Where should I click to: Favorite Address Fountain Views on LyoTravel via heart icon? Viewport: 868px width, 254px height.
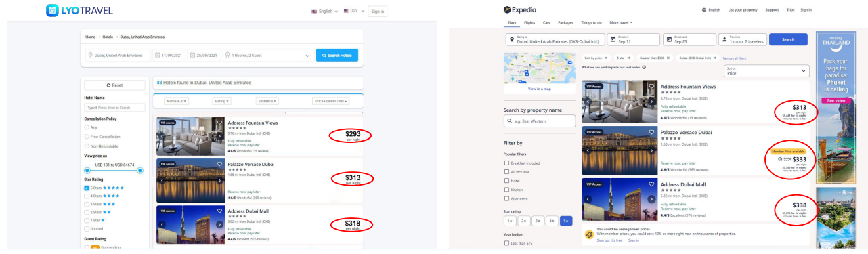pyautogui.click(x=219, y=123)
